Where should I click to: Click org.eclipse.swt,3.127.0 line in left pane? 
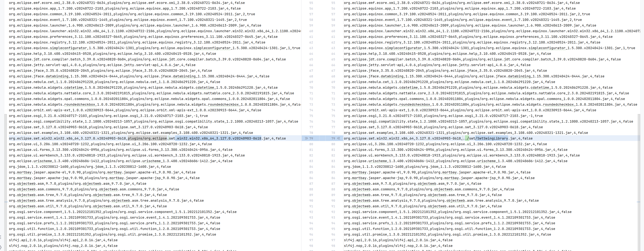coord(108,127)
